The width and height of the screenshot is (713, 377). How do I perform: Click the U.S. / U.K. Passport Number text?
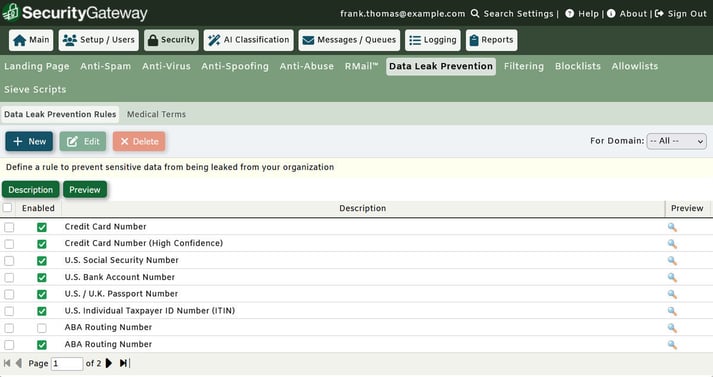pyautogui.click(x=121, y=294)
